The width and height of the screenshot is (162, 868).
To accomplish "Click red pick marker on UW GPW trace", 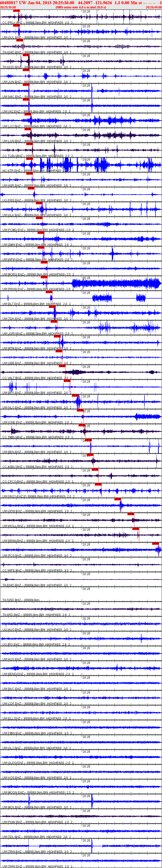I will 118,500.
